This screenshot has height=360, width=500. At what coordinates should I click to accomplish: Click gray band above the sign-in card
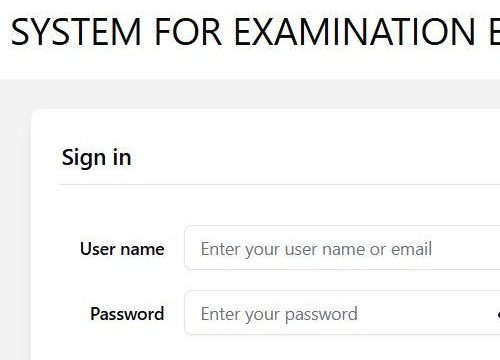tap(250, 94)
